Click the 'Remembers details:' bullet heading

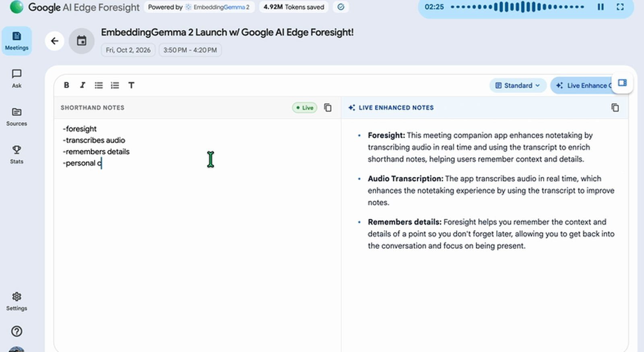click(405, 222)
